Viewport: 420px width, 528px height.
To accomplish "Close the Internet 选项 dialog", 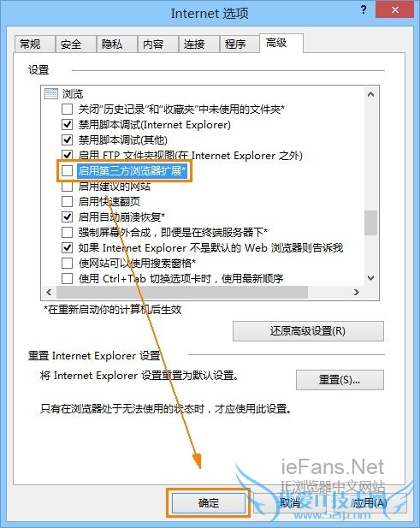I will (x=395, y=9).
